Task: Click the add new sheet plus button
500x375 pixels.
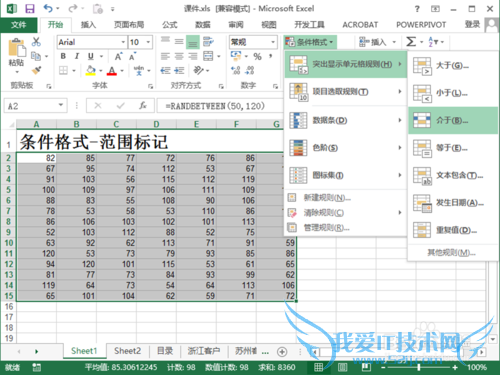Action: (282, 352)
